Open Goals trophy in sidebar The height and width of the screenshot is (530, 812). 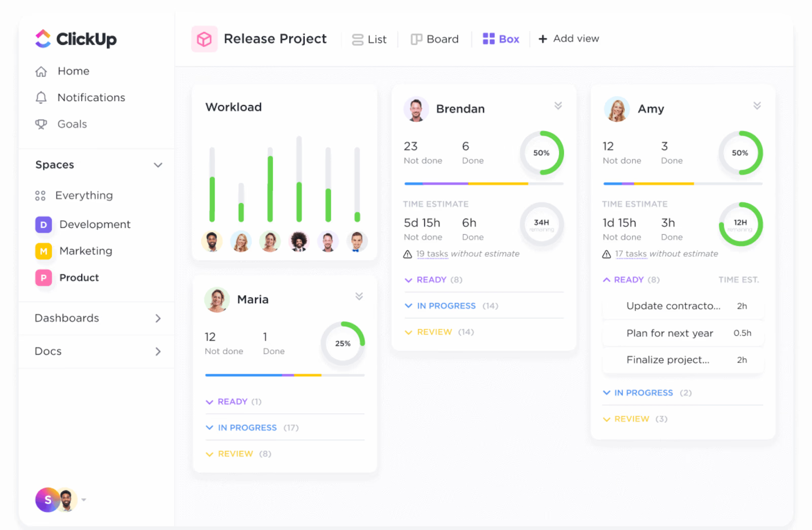(41, 124)
